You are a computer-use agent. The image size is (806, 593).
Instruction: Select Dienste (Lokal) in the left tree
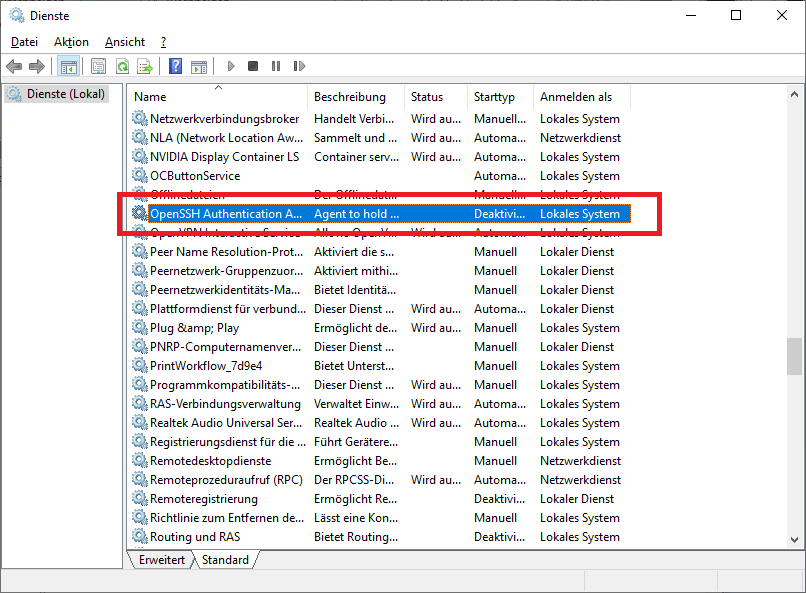click(x=62, y=94)
